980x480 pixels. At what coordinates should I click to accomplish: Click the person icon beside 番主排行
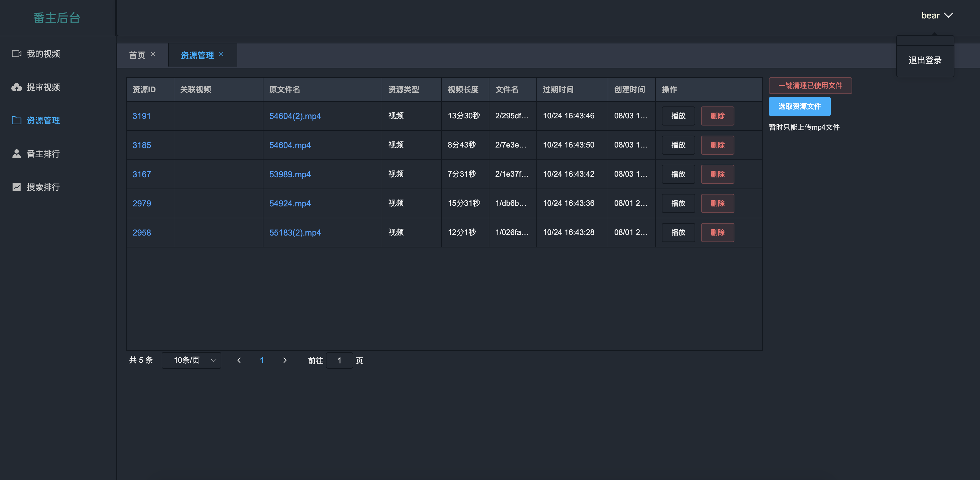16,154
